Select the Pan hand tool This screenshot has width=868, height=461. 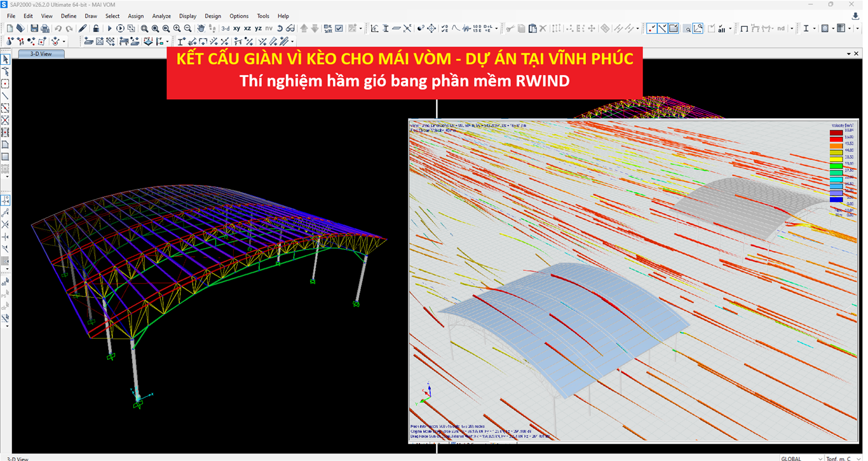click(201, 29)
